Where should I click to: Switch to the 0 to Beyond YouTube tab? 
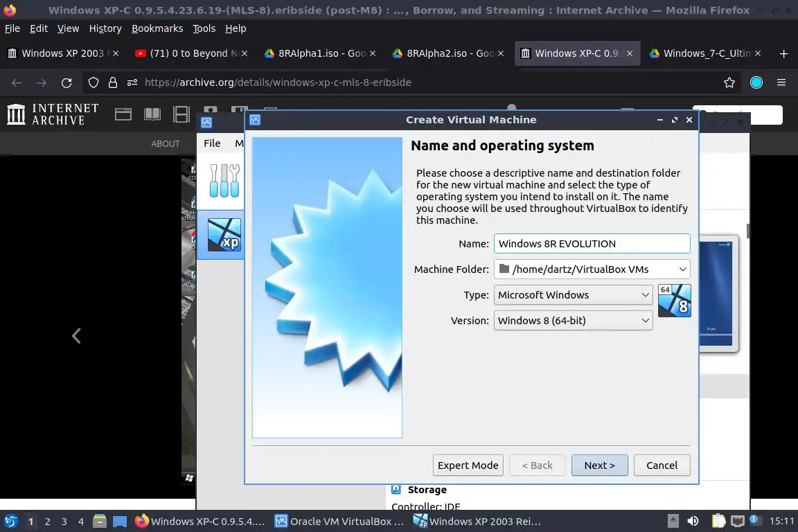[190, 53]
